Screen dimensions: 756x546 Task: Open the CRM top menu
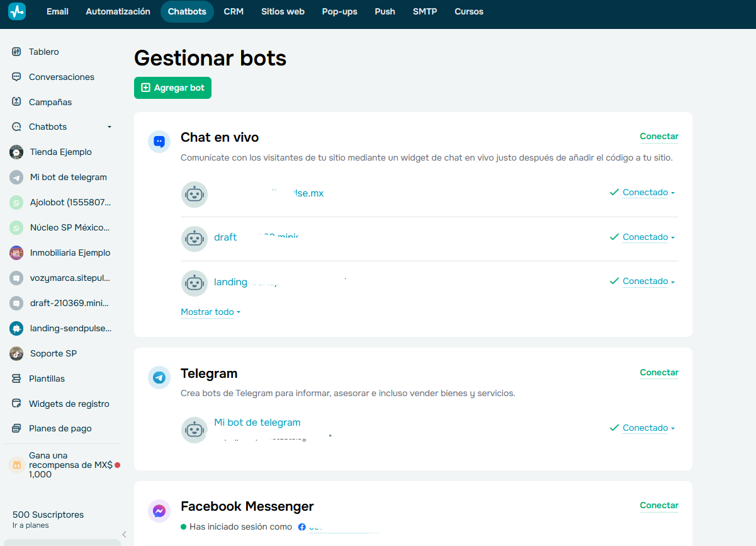point(234,11)
